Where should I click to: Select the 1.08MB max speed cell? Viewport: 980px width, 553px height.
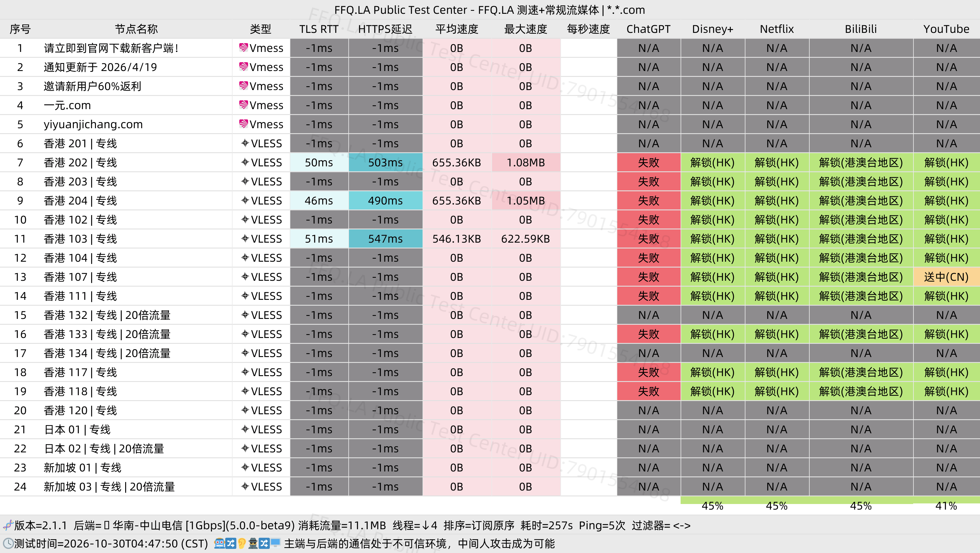click(x=526, y=163)
